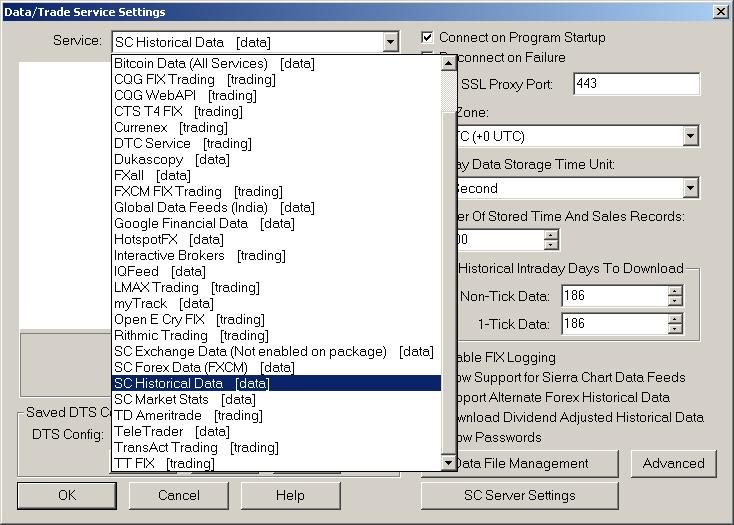Toggle Connect on Program Startup checkbox
Image resolution: width=734 pixels, height=525 pixels.
pos(427,37)
